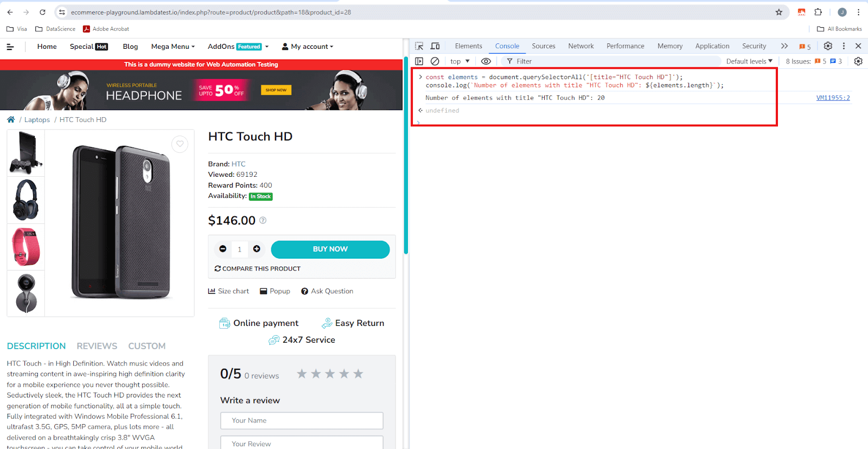Image resolution: width=868 pixels, height=449 pixels.
Task: Click Ask Question link
Action: (327, 291)
